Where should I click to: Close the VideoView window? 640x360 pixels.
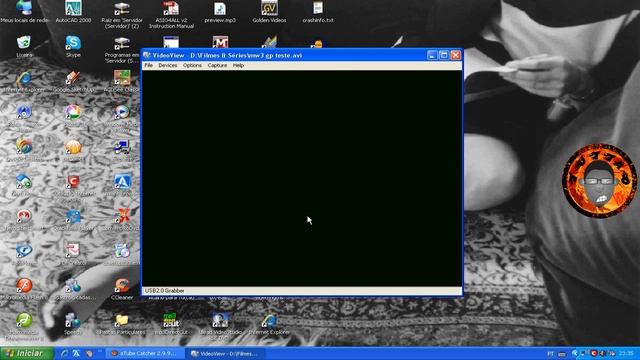tap(456, 55)
